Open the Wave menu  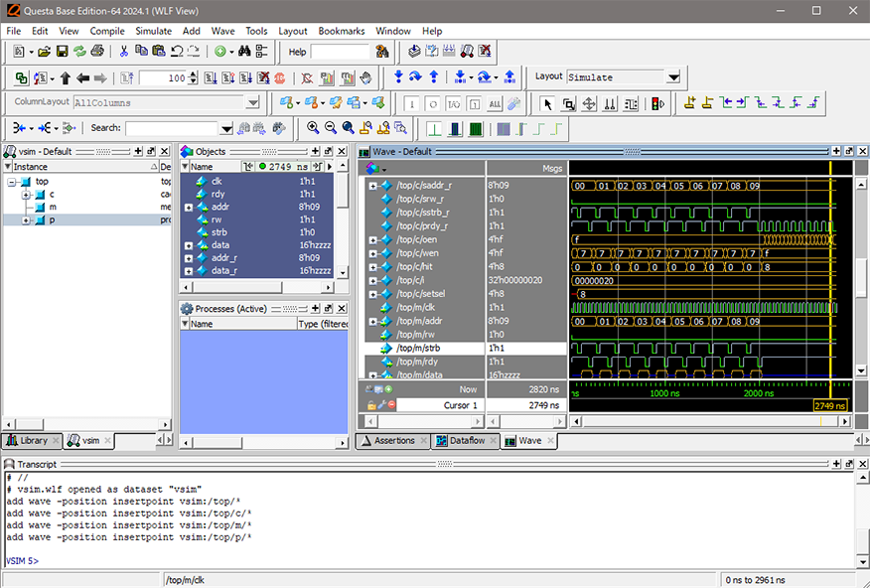tap(223, 31)
